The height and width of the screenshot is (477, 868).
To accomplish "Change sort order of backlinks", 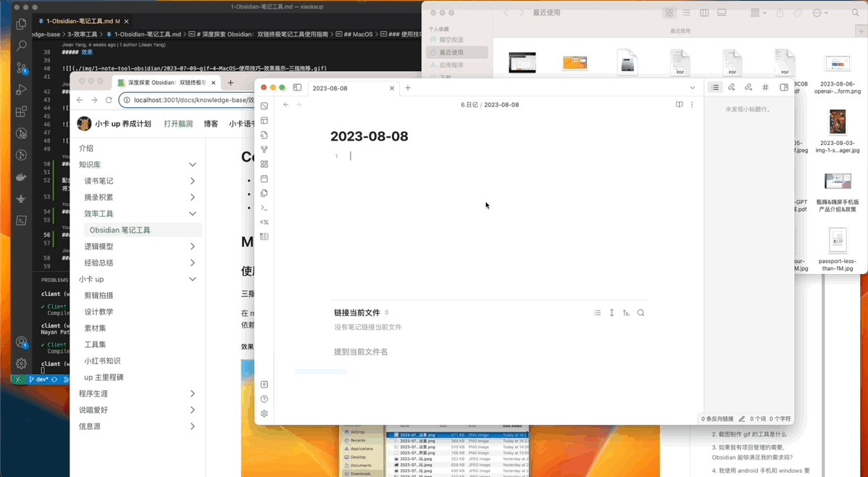I will click(626, 313).
